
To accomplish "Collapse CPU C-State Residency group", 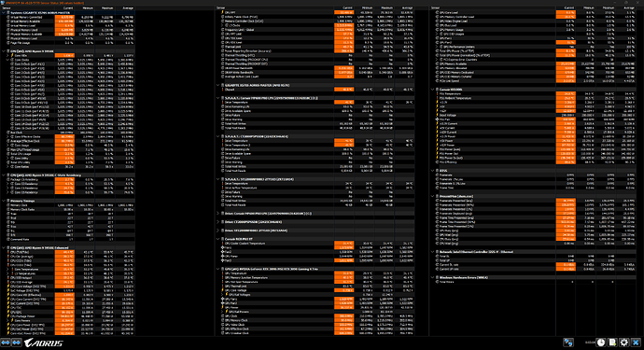I will tap(4, 175).
